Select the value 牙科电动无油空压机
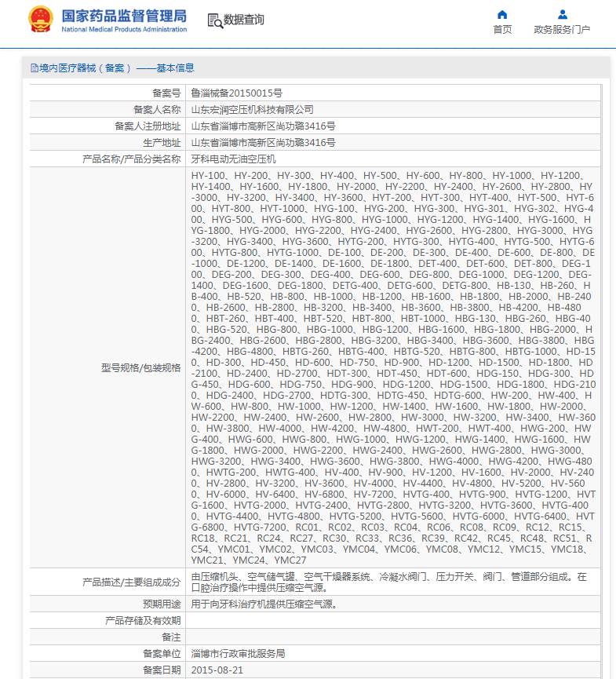Image resolution: width=616 pixels, height=679 pixels. coord(233,159)
